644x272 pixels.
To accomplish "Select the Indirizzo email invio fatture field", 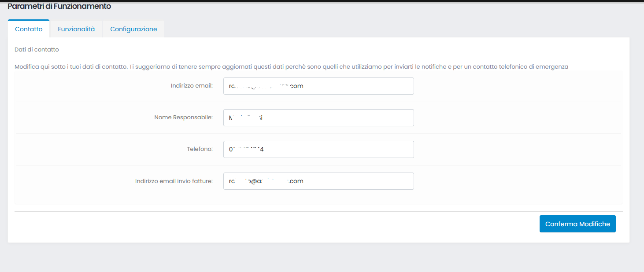I will pos(318,181).
